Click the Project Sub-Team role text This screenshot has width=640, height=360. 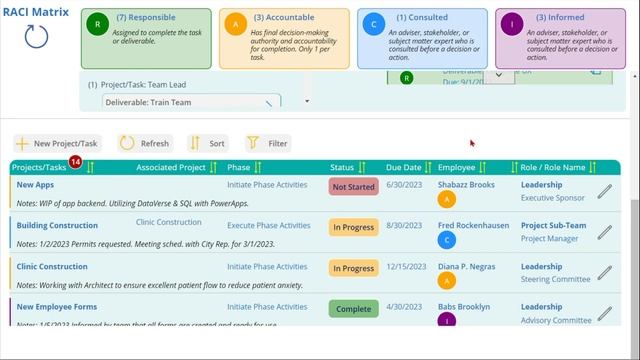click(x=553, y=225)
